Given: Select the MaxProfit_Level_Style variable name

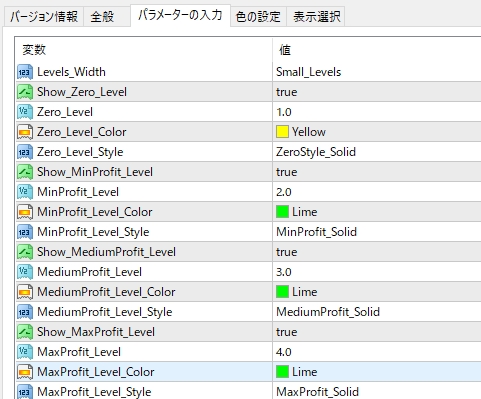Looking at the screenshot, I should click(94, 392).
